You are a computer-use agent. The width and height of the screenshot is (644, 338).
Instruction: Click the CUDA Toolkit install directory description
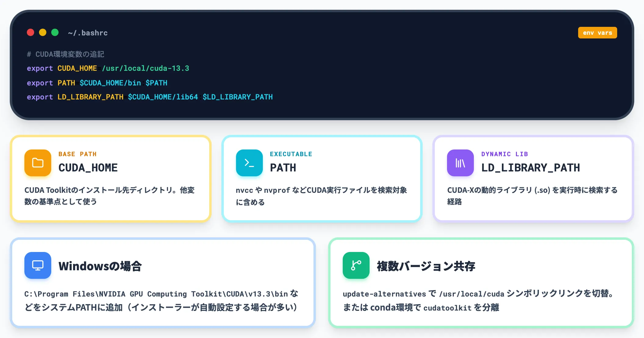[109, 196]
